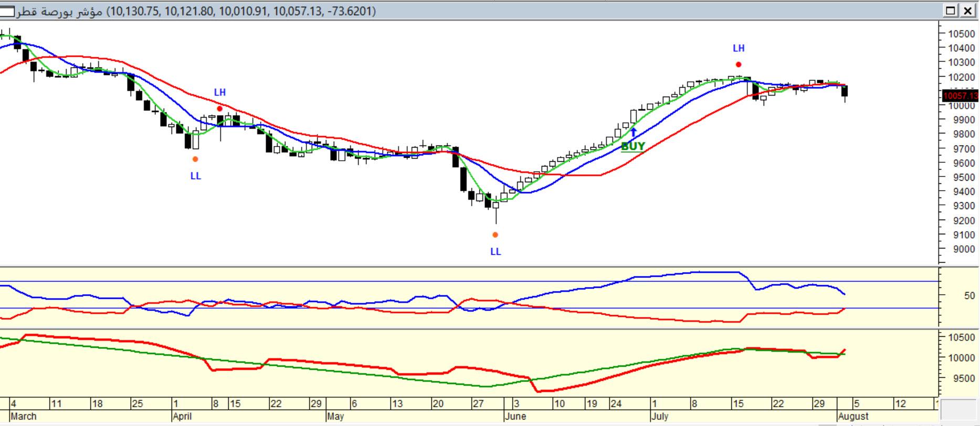Click the LH label in mid-July

(x=739, y=48)
